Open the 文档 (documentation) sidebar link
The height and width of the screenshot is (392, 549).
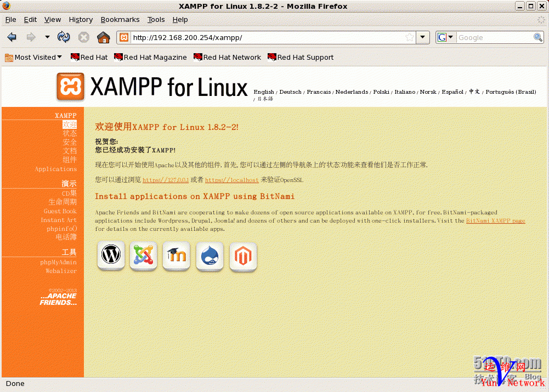pyautogui.click(x=70, y=151)
